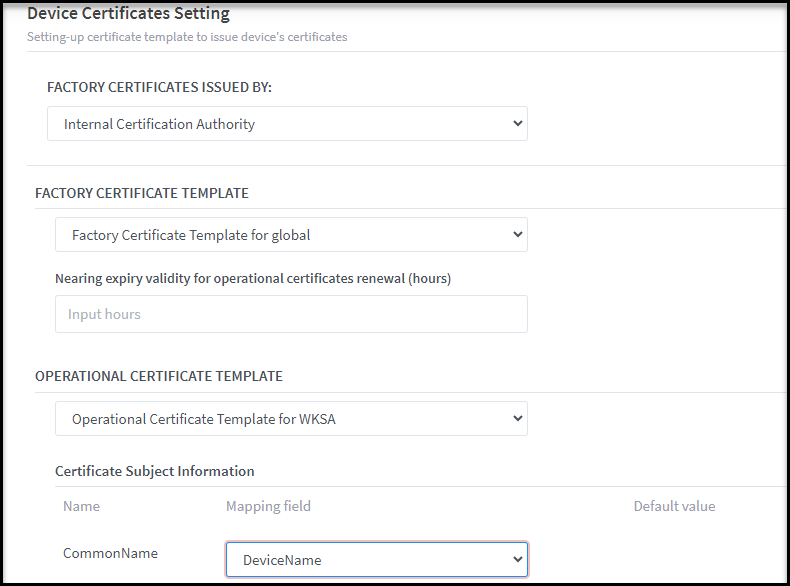Click chevron arrow on Operational Certificate Template select
790x586 pixels.
pyautogui.click(x=517, y=419)
